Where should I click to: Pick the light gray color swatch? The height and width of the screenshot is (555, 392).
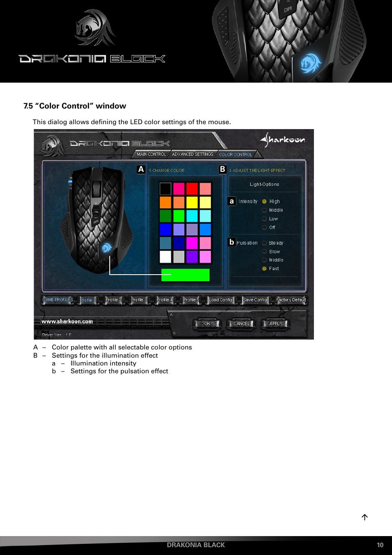click(x=179, y=257)
